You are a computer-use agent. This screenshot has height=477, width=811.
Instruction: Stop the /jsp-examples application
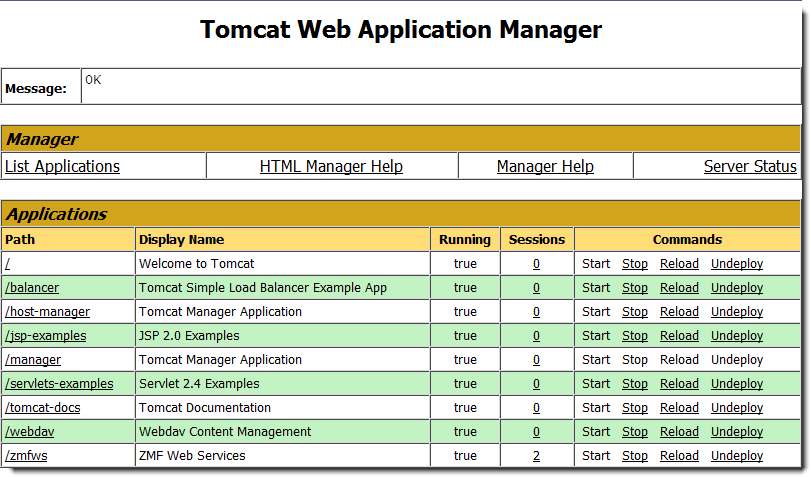pos(635,336)
